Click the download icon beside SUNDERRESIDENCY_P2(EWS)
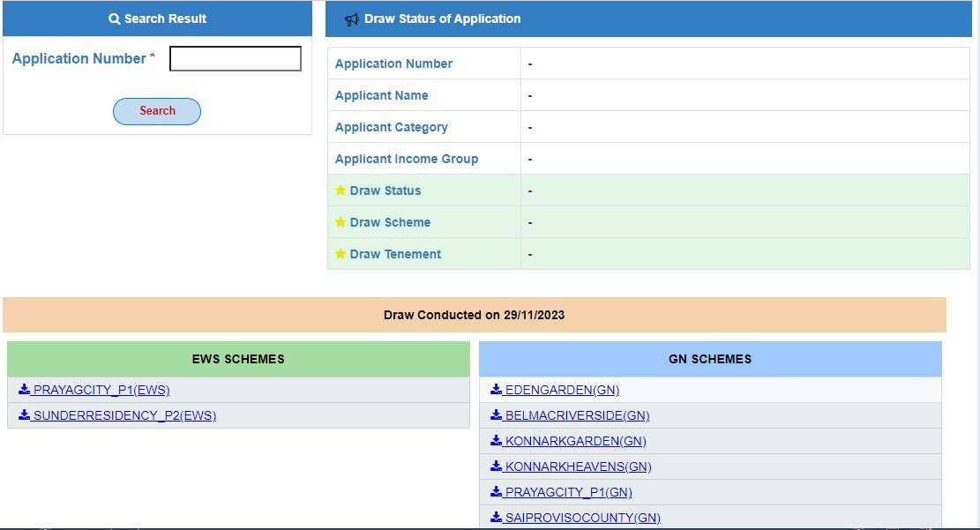The height and width of the screenshot is (530, 980). 24,415
